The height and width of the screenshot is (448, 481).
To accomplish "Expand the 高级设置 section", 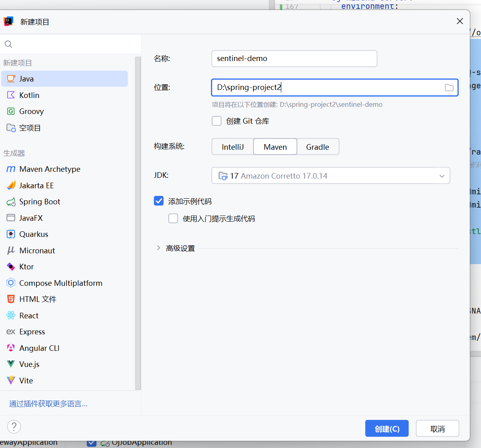I will coord(158,248).
